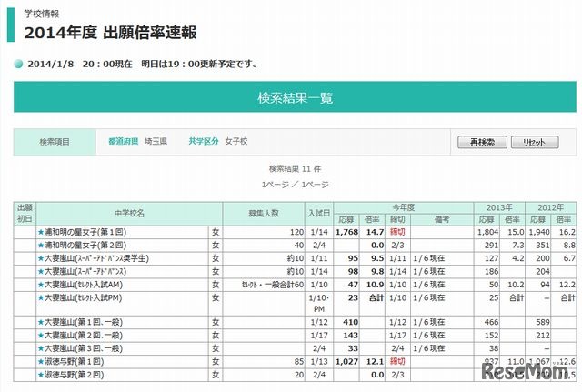Open 大妻嵐山(第2回、一般) link
Screen dimensions: 582x392
84,336
